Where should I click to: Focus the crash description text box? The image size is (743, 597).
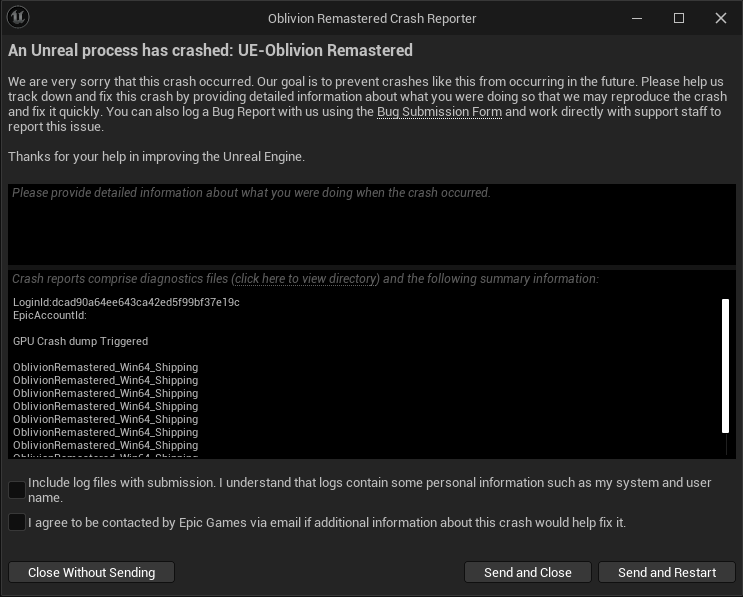click(372, 224)
